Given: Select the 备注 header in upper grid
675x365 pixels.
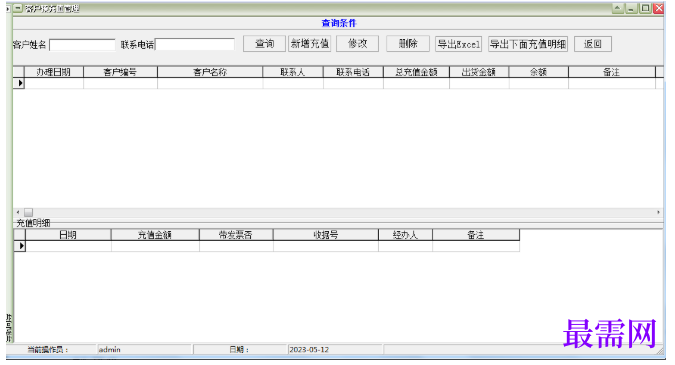Looking at the screenshot, I should pyautogui.click(x=612, y=72).
